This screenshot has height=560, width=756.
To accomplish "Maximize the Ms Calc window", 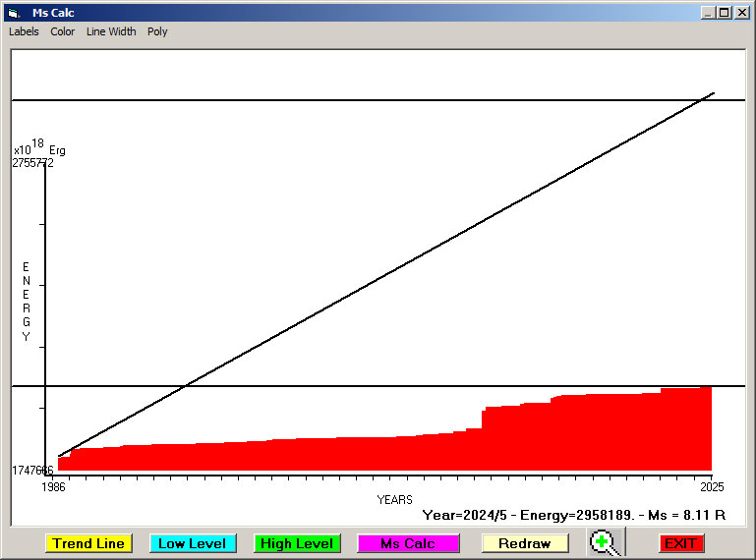I will (725, 13).
